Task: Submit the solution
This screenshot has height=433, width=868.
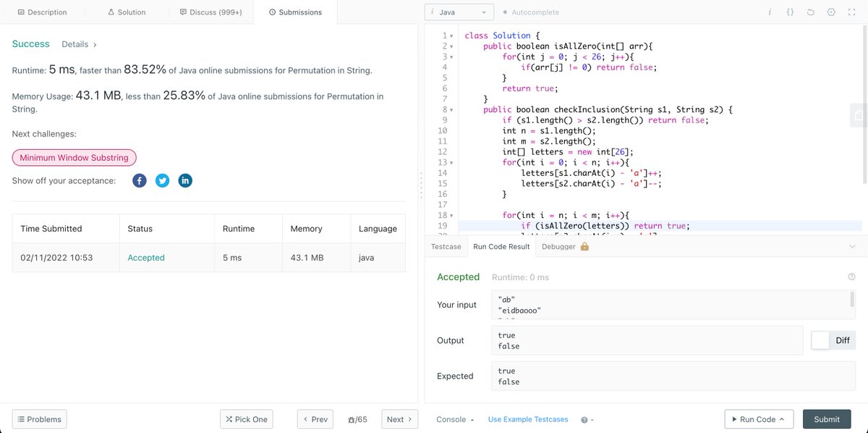Action: (x=827, y=419)
